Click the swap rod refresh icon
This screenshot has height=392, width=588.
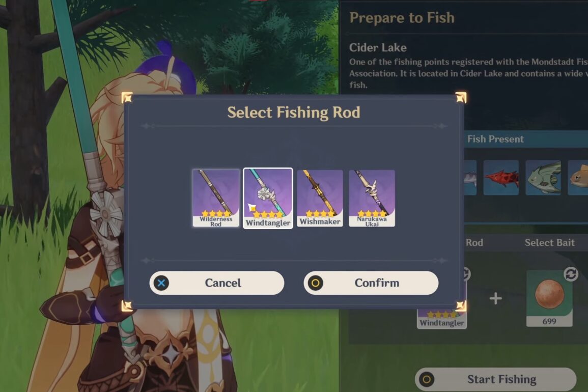pos(466,273)
